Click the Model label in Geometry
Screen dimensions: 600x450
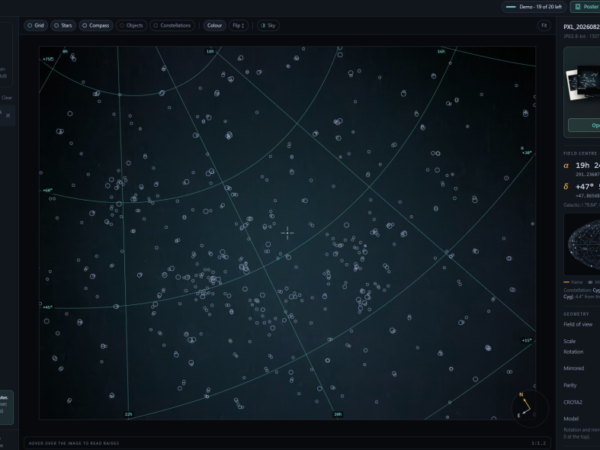[x=571, y=419]
